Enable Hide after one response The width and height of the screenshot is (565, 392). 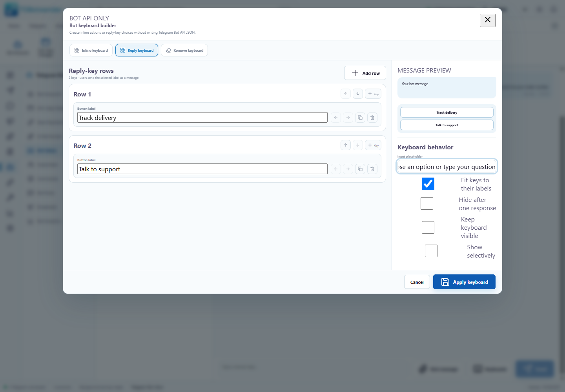[x=427, y=203]
